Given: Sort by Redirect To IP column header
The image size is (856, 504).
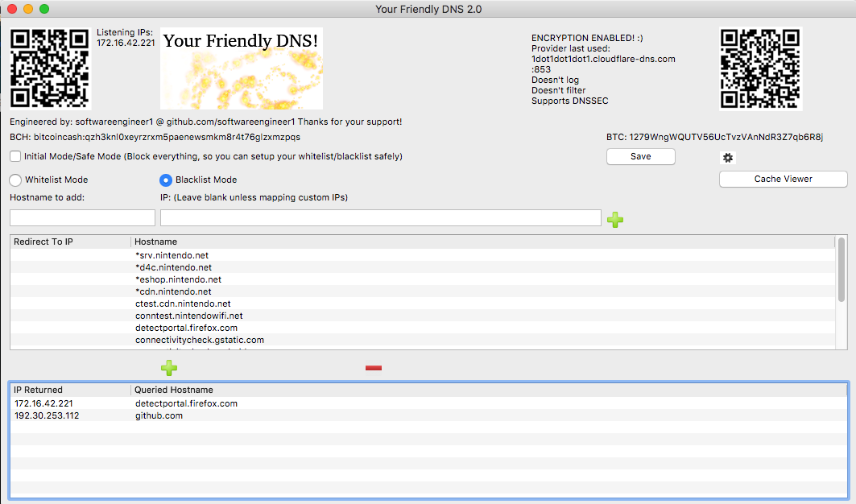Looking at the screenshot, I should pos(70,242).
